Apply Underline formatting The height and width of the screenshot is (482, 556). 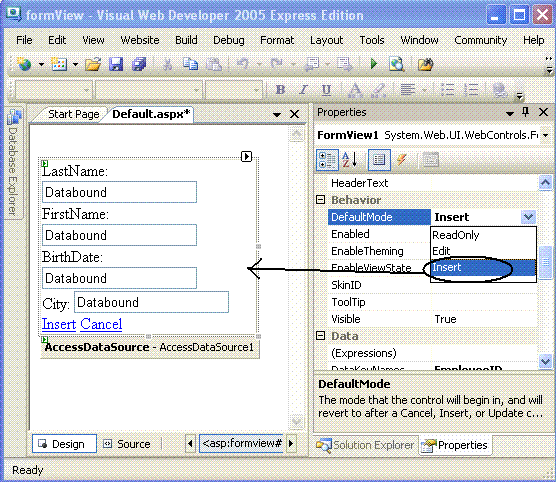[x=326, y=90]
